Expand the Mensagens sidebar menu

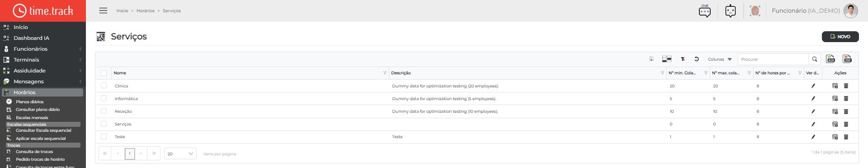[x=43, y=82]
